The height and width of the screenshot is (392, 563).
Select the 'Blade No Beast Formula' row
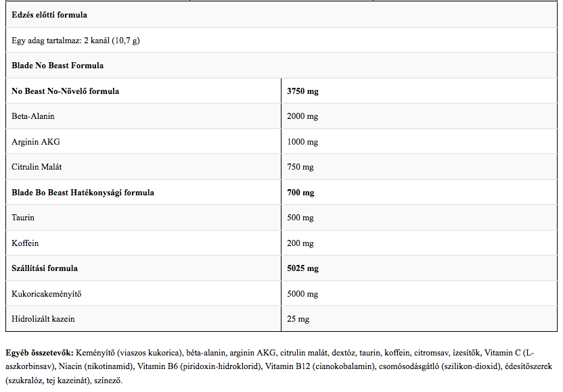pyautogui.click(x=58, y=66)
